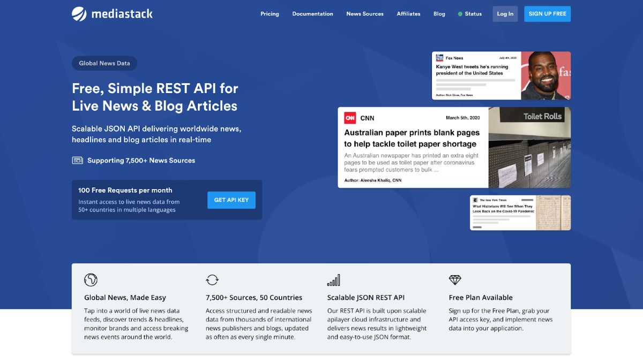Open the News Sources page

pyautogui.click(x=365, y=14)
